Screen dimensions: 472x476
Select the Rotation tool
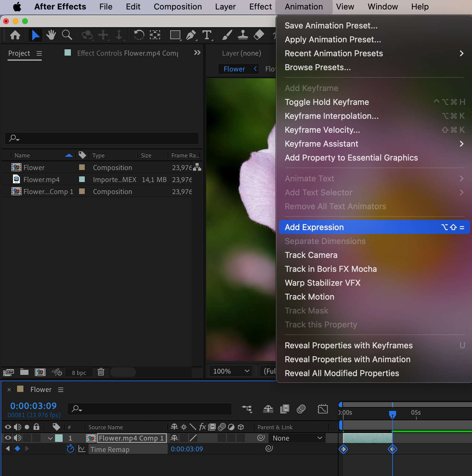(139, 35)
